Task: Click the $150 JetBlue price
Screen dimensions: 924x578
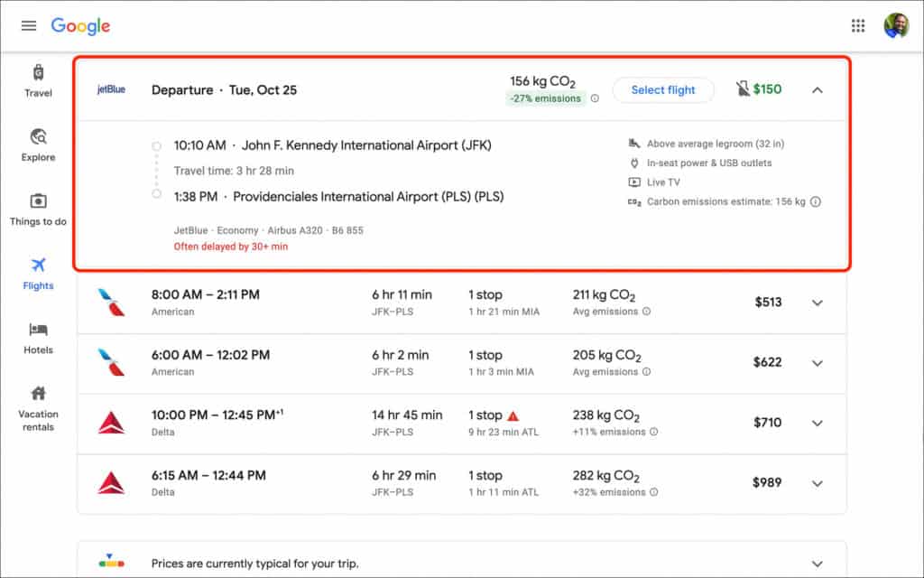Action: coord(767,89)
